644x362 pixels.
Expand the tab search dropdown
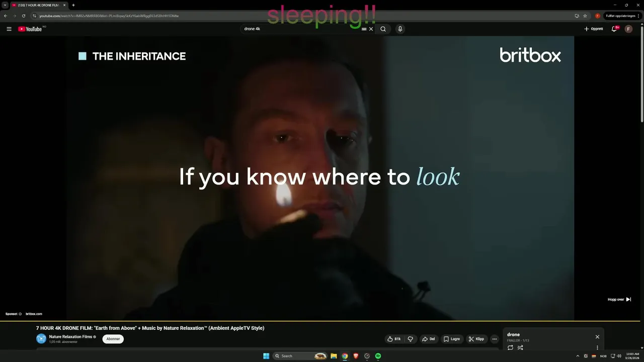pyautogui.click(x=5, y=5)
